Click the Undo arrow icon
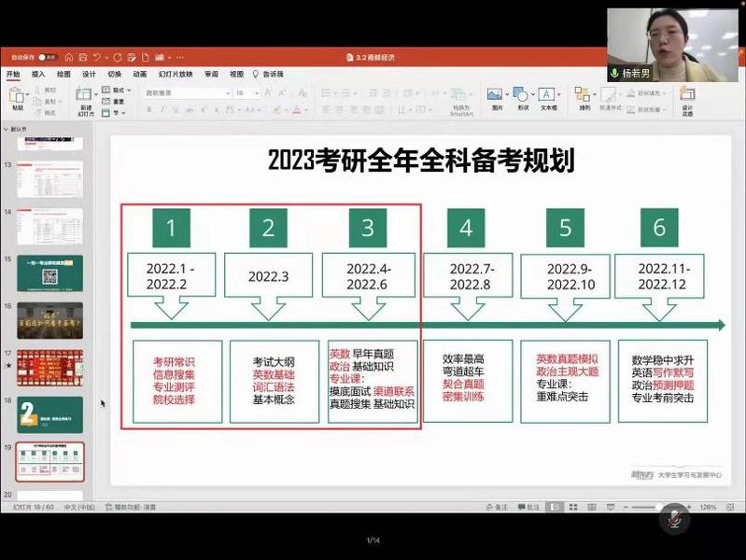The image size is (746, 560). coord(95,57)
